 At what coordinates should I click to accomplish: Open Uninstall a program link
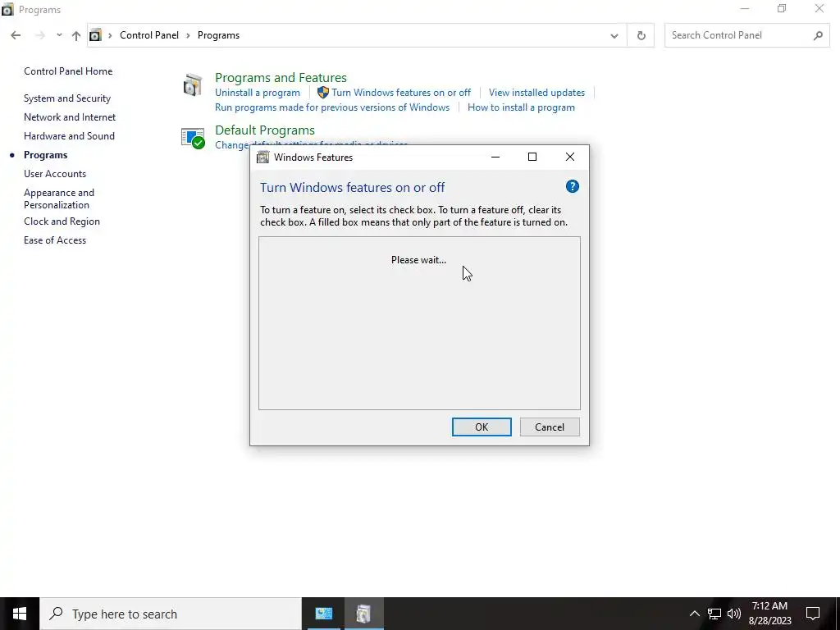(257, 93)
